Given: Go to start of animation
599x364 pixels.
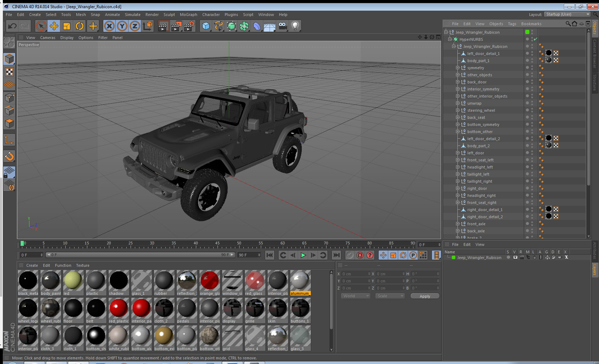Looking at the screenshot, I should (x=270, y=255).
